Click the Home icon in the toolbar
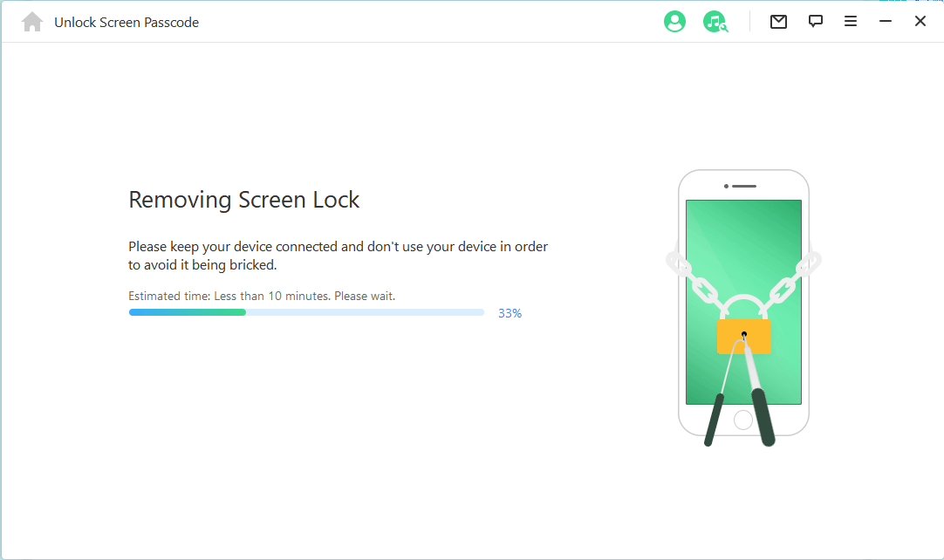The height and width of the screenshot is (560, 944). [x=31, y=21]
